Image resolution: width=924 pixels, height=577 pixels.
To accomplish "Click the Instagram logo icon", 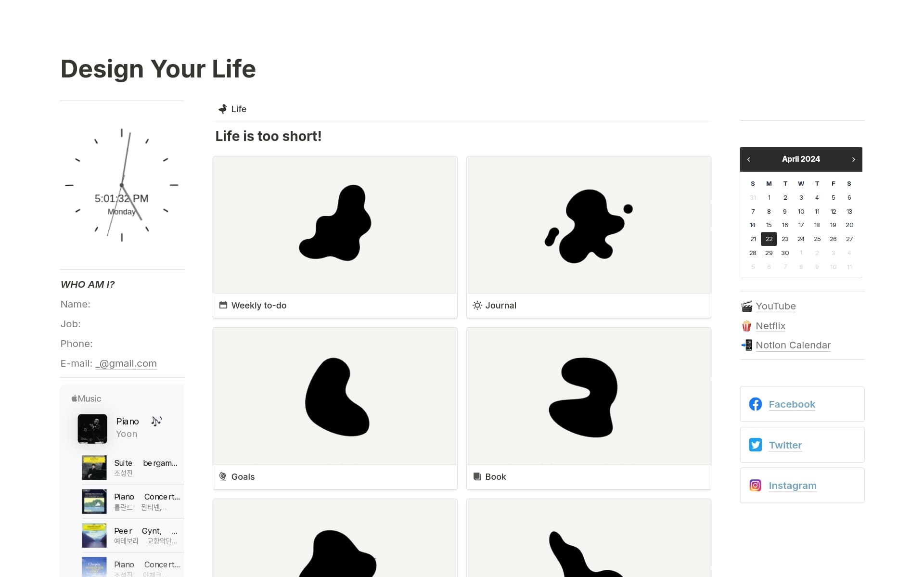I will 755,486.
